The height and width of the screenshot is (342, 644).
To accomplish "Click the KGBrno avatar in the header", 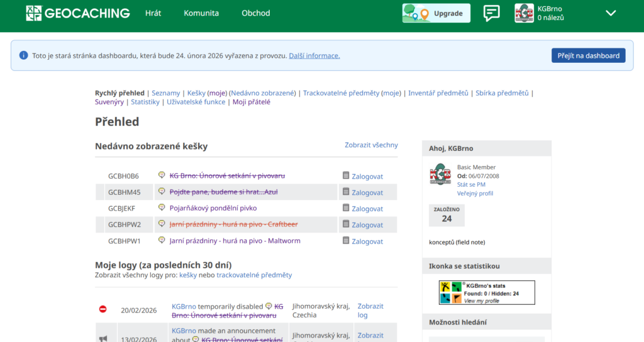I will click(524, 13).
